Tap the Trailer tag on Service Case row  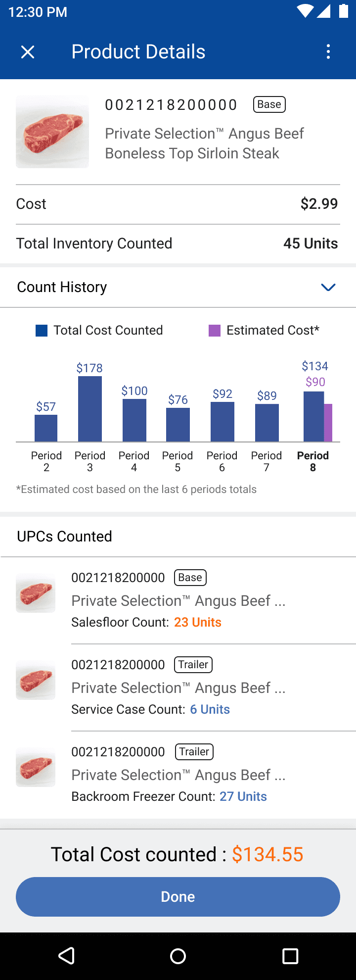point(193,665)
